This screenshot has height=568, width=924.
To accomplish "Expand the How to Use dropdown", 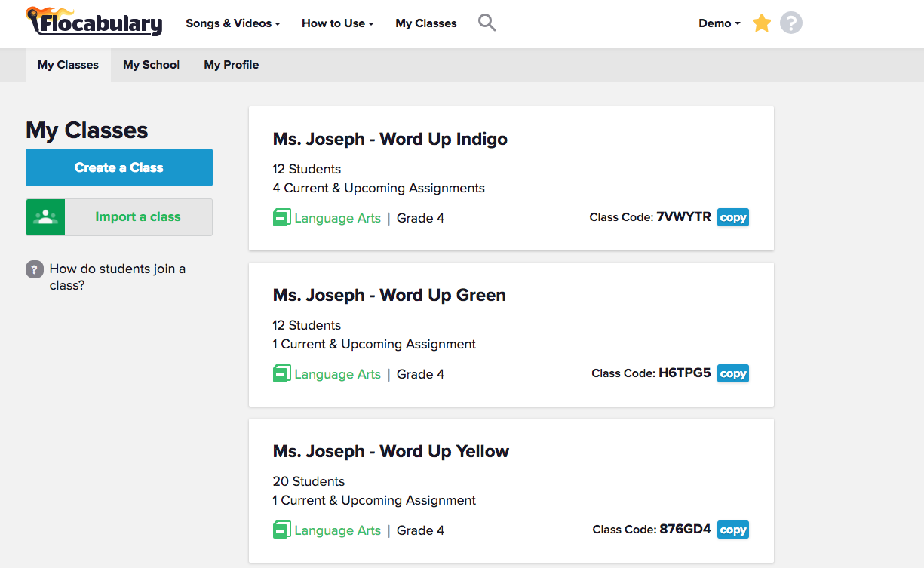I will click(337, 23).
